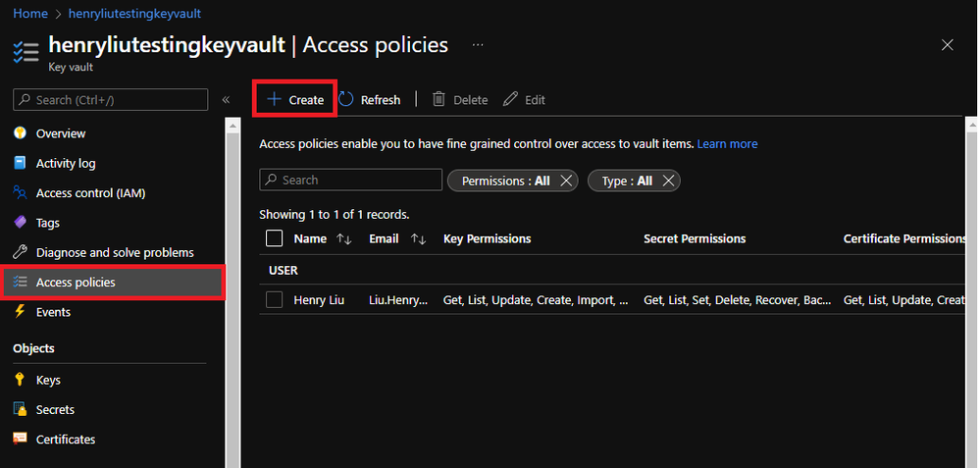980x468 pixels.
Task: Click the Create access policy button
Action: coord(295,99)
